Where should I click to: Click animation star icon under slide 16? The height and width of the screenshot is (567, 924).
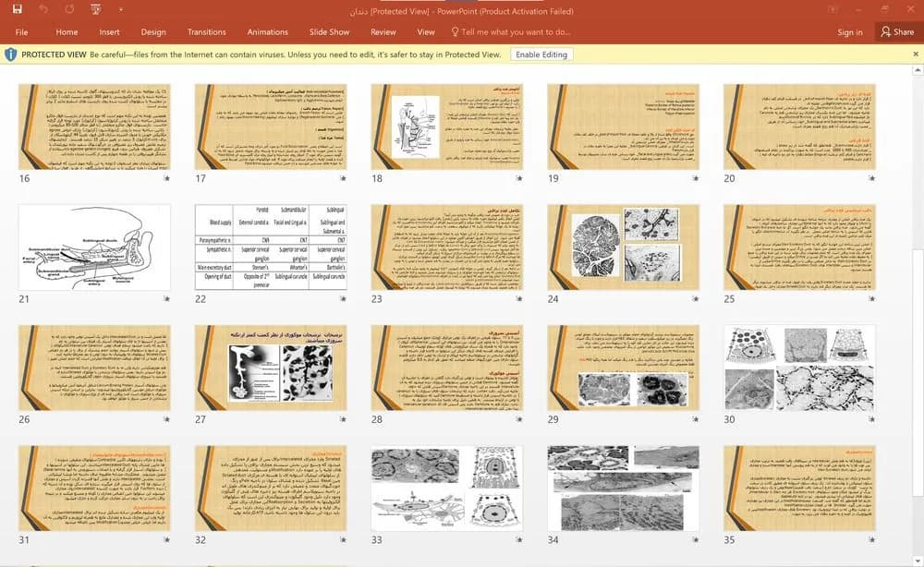[166, 178]
